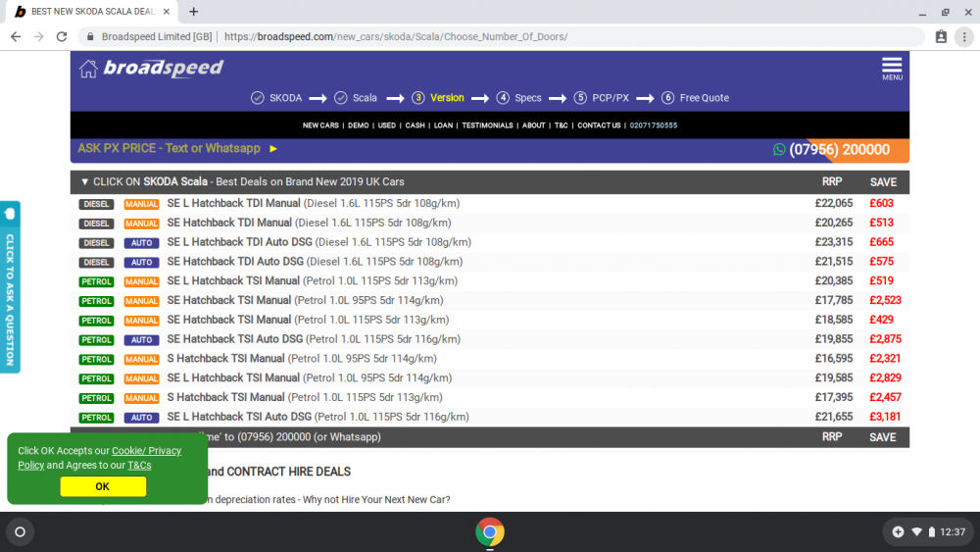This screenshot has width=980, height=552.
Task: Open Click To Ask A Question side tab
Action: 10,287
